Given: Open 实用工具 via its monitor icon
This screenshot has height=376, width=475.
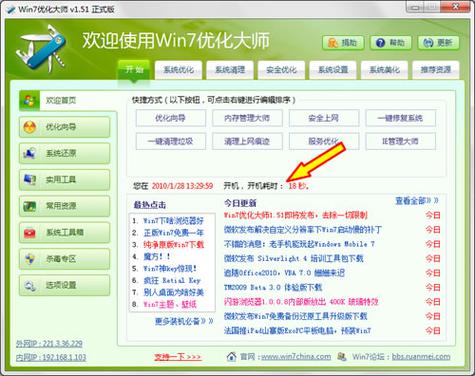Looking at the screenshot, I should click(30, 180).
